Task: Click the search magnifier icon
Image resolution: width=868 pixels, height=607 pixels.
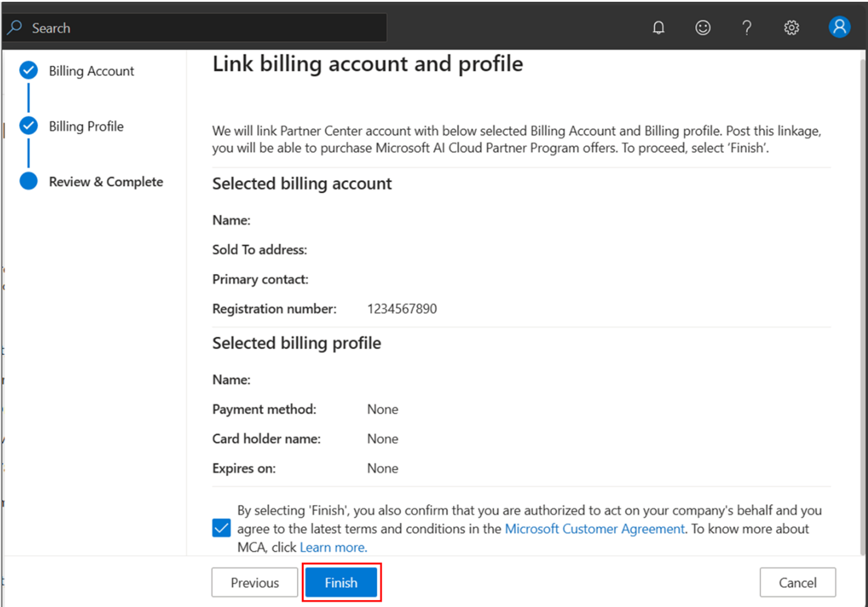Action: pyautogui.click(x=15, y=27)
